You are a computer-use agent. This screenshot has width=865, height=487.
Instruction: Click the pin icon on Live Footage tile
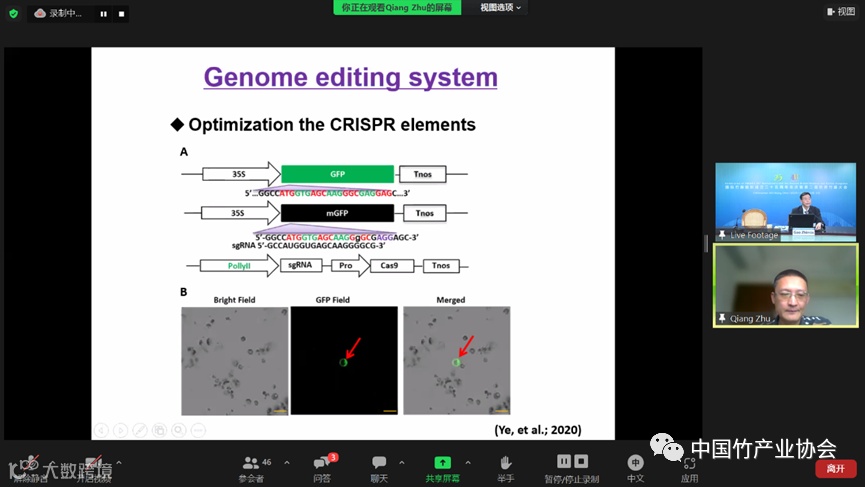pyautogui.click(x=722, y=235)
